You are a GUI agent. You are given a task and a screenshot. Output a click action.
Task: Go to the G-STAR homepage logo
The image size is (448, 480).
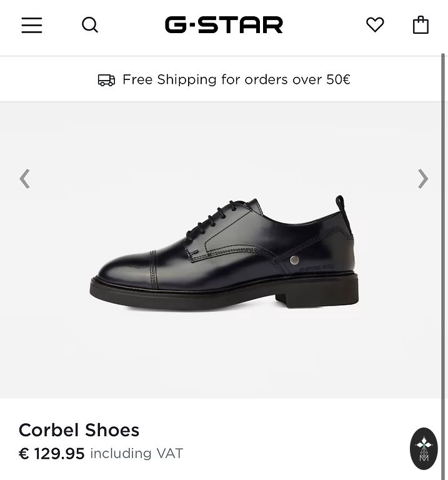pos(224,25)
